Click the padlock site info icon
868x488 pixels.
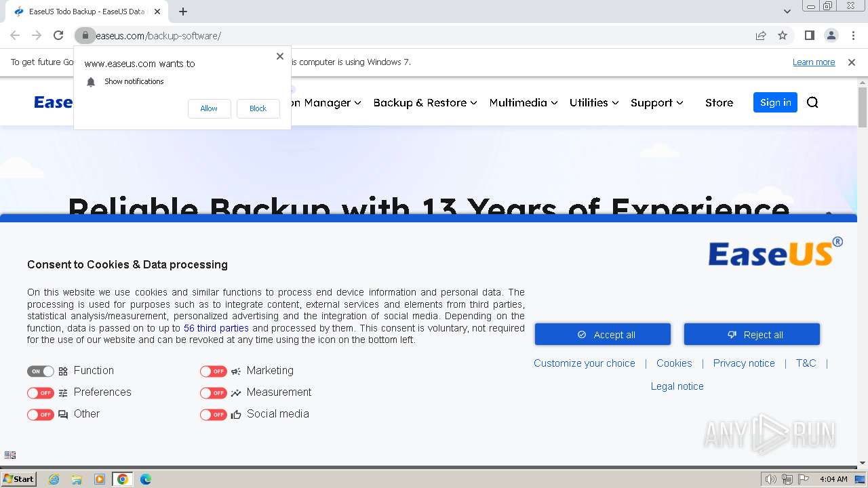click(x=85, y=35)
